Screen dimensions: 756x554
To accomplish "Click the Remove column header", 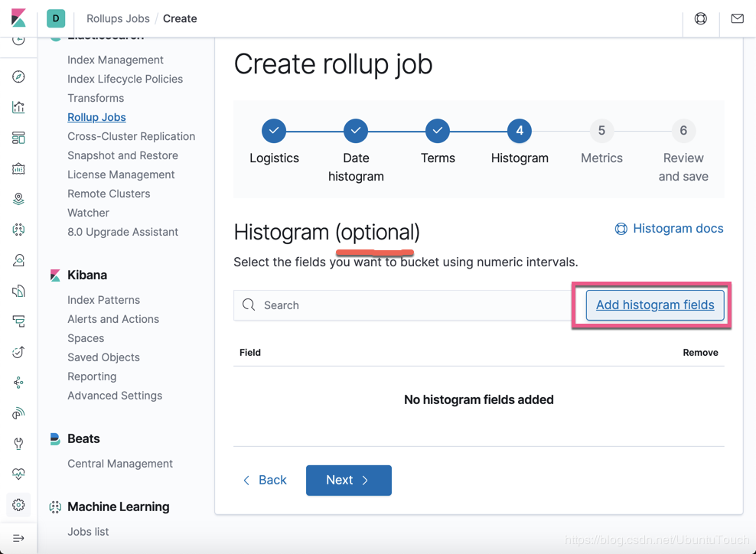I will 700,353.
